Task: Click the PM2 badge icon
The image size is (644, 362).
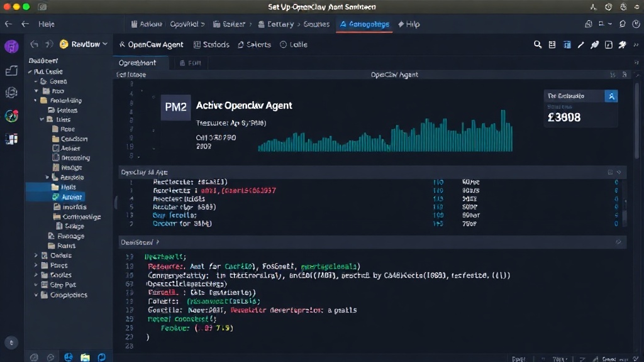Action: (x=176, y=107)
